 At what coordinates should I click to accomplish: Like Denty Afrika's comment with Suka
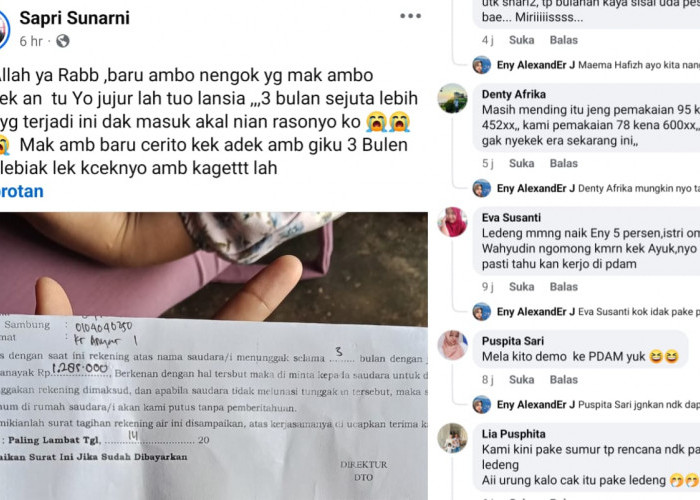tap(521, 163)
